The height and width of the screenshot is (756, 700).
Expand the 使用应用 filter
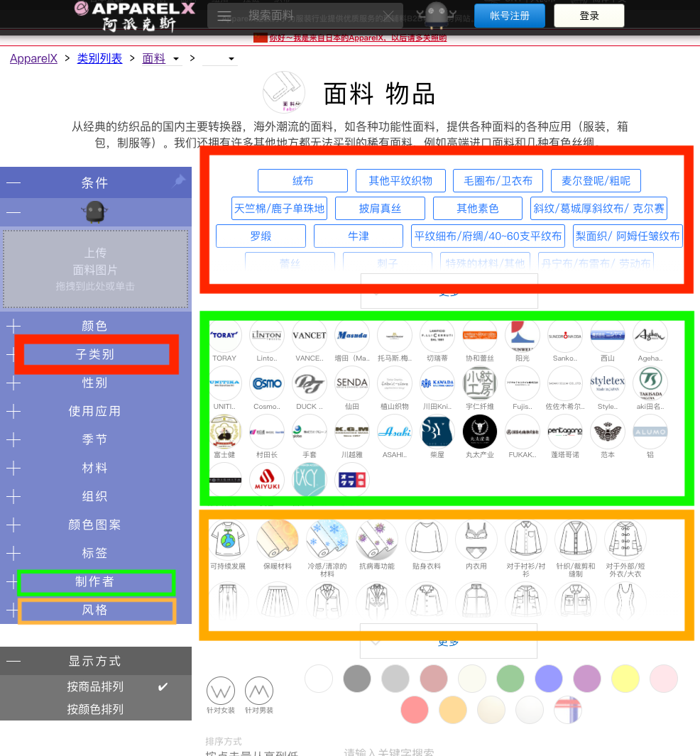point(13,412)
